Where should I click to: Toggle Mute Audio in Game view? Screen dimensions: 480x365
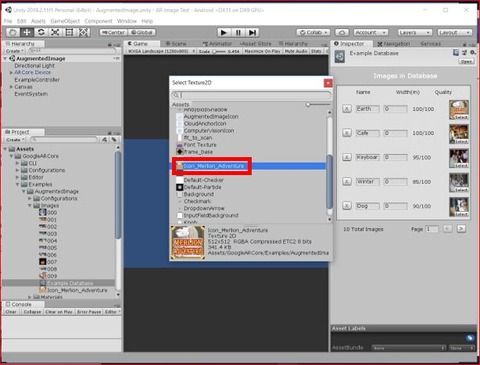(296, 51)
